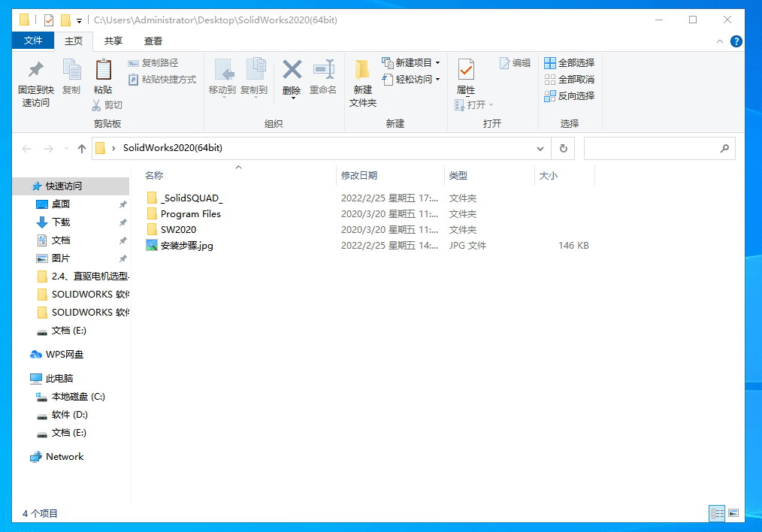Click in the search box
Viewport: 762px width, 532px height.
coord(652,148)
